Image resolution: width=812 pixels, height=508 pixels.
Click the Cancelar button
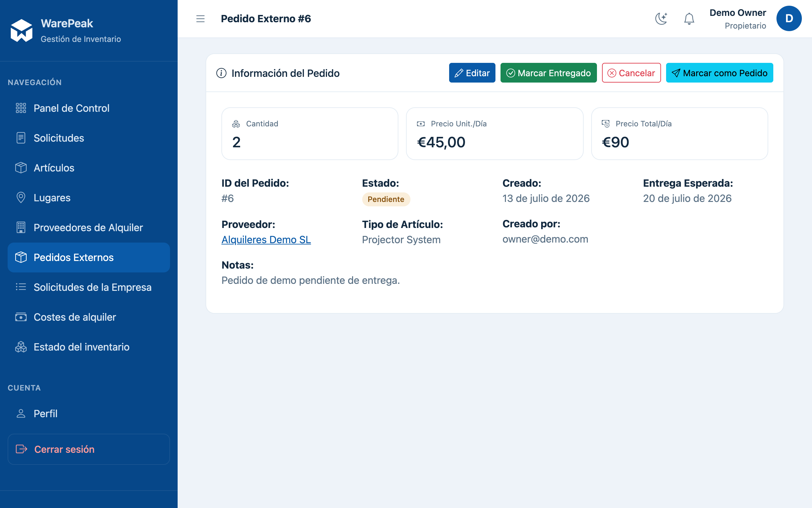631,73
